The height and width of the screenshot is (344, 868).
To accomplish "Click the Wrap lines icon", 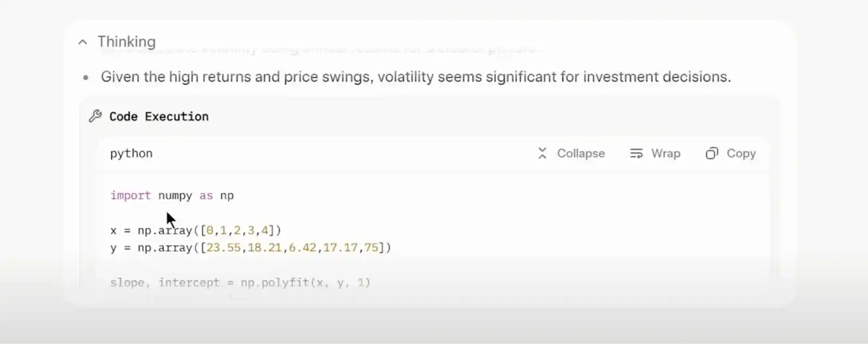I will (x=636, y=154).
